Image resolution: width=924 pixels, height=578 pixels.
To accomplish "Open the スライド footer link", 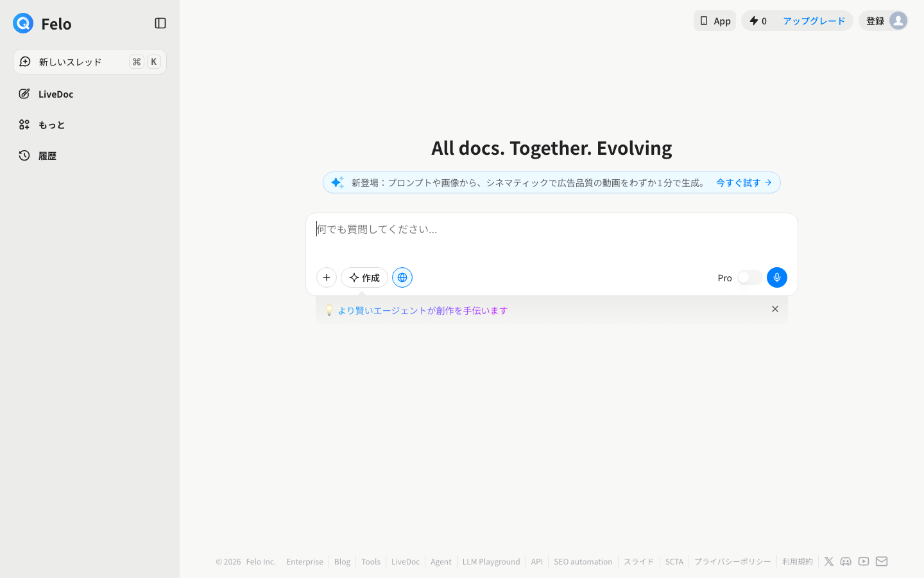I will 639,561.
